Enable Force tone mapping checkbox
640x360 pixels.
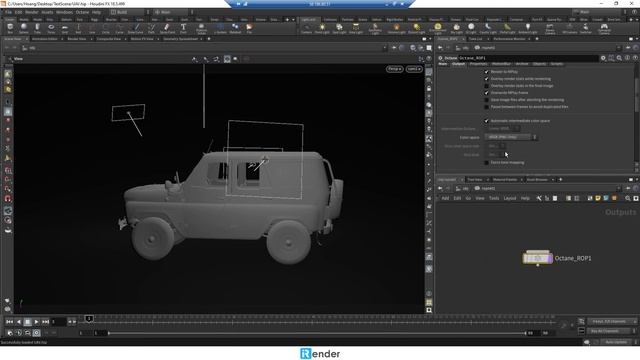click(486, 162)
